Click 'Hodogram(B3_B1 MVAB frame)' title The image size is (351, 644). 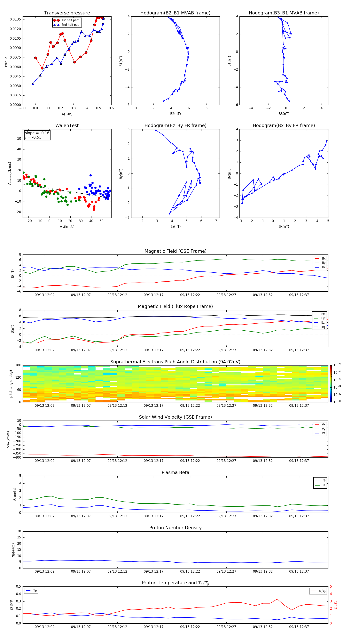click(x=284, y=13)
